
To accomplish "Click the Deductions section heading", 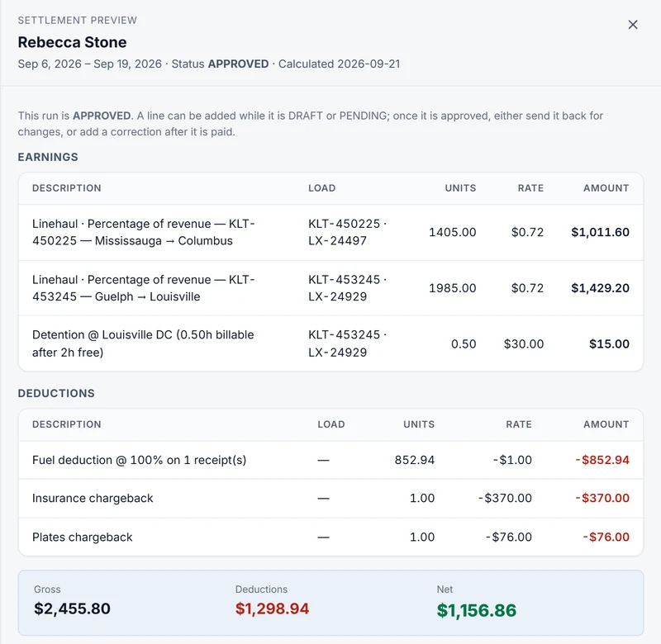I will [x=56, y=393].
